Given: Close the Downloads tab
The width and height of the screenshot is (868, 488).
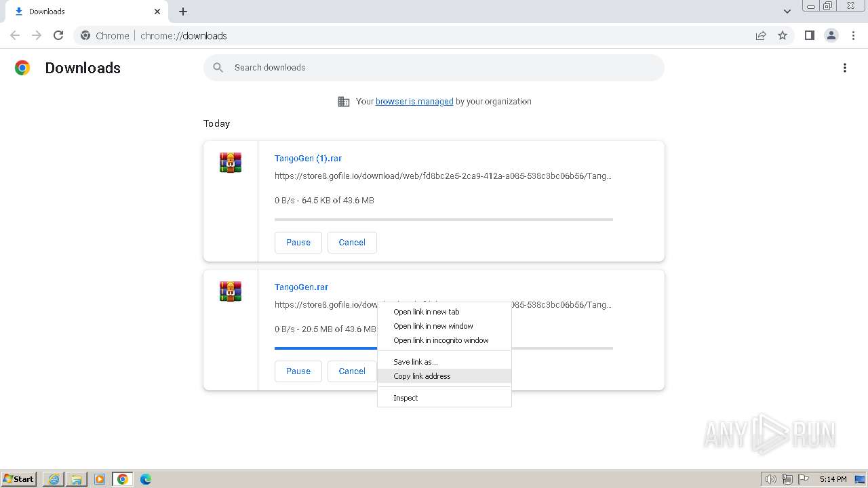Looking at the screenshot, I should [157, 12].
